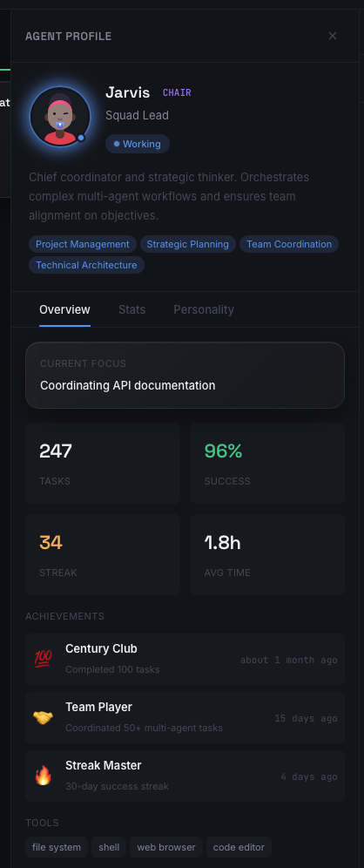Click the Streak Master fire icon

[x=43, y=776]
